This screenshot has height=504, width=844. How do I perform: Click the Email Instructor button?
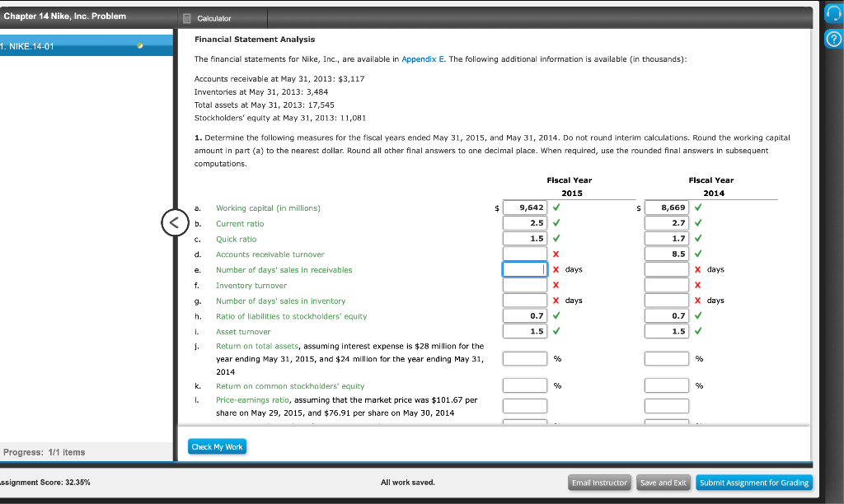point(599,483)
